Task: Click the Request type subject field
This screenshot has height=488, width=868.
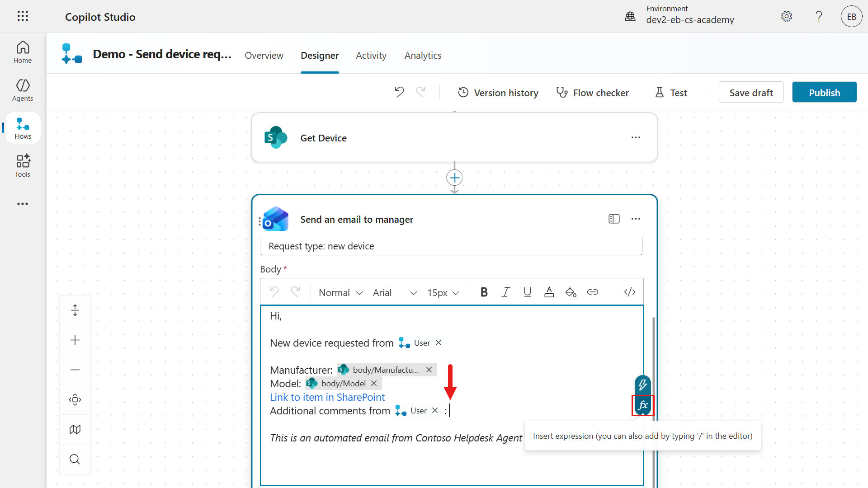Action: [x=451, y=246]
